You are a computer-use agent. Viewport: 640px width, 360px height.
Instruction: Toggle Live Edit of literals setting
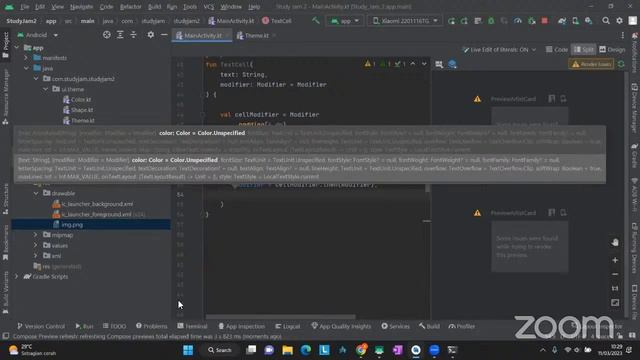point(500,49)
